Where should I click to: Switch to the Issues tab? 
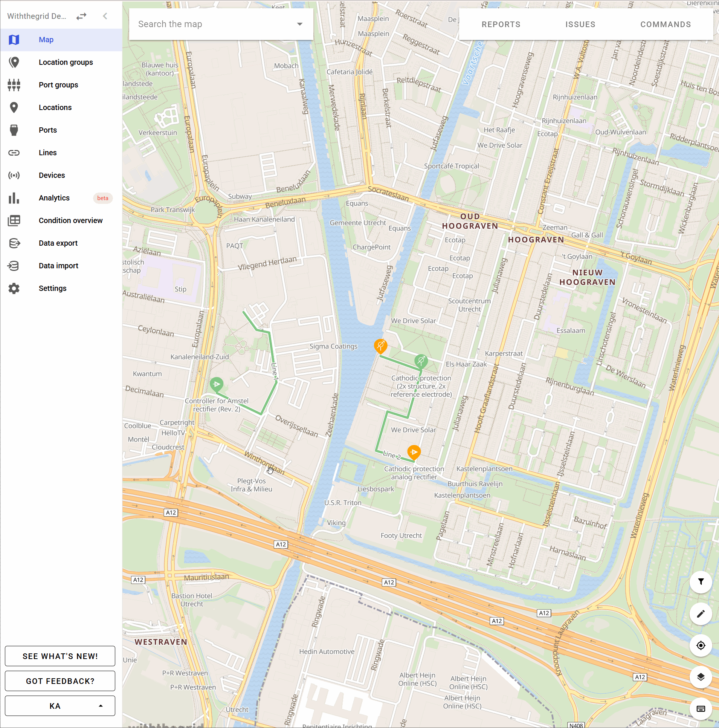[580, 24]
